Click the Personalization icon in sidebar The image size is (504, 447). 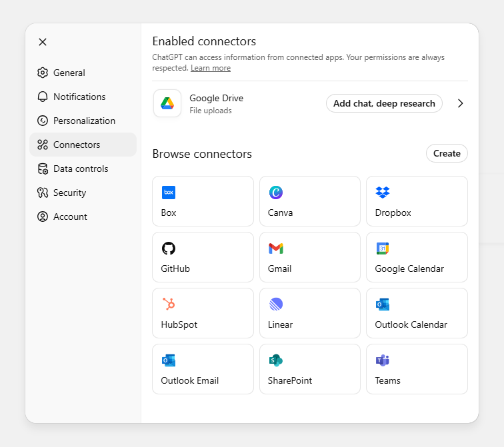click(x=43, y=121)
